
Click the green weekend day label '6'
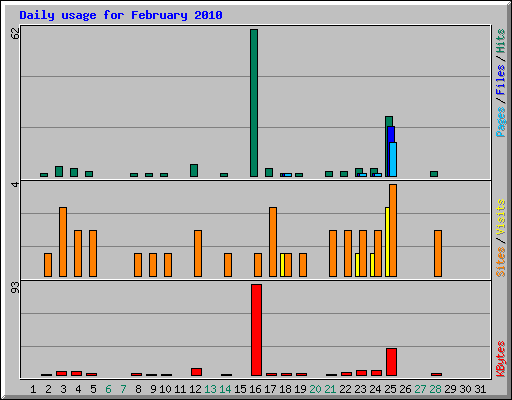coord(108,389)
